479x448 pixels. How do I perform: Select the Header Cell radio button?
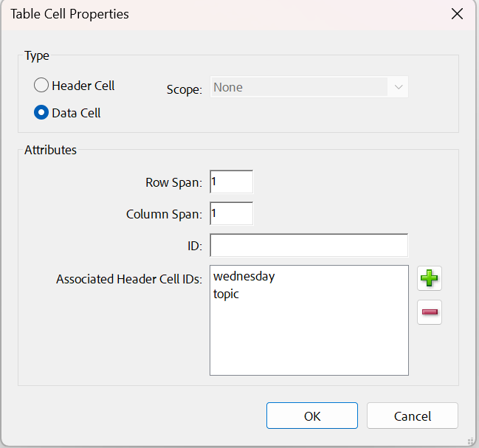[x=41, y=85]
